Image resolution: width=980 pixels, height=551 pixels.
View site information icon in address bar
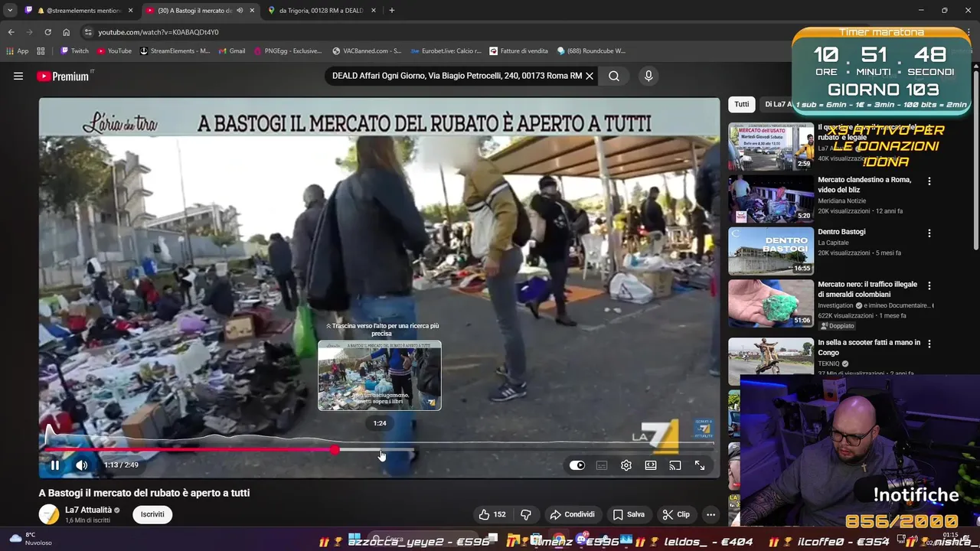click(88, 32)
